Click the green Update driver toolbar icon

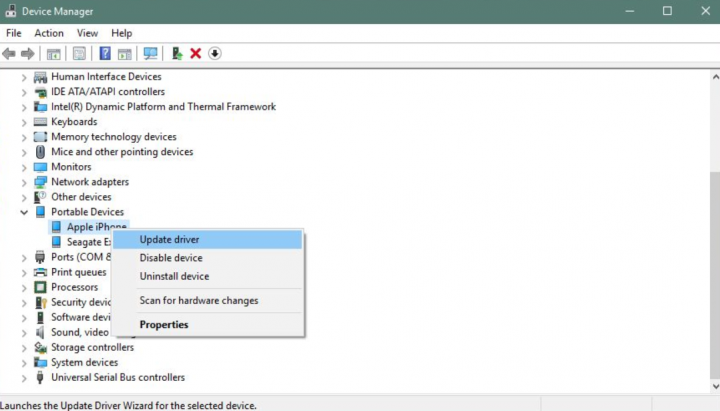point(177,53)
